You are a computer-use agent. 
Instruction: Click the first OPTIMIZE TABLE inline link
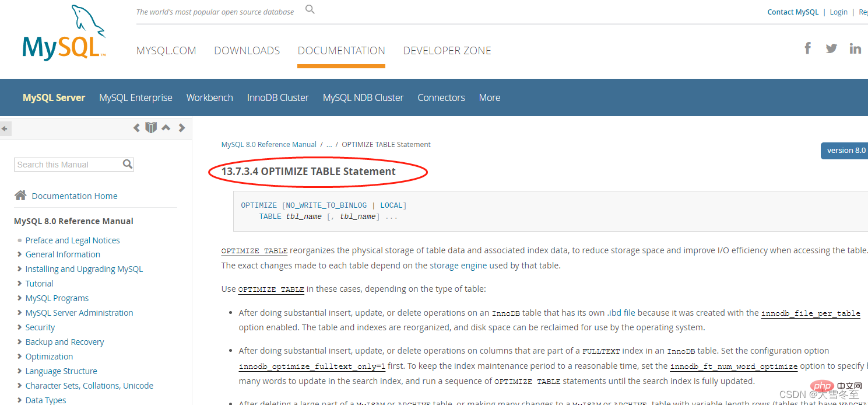point(254,251)
